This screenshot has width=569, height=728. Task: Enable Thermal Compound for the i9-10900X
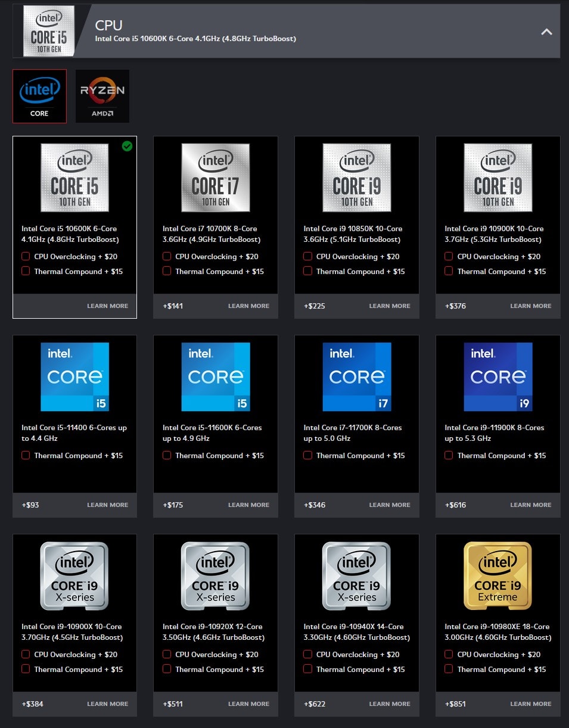coord(25,669)
